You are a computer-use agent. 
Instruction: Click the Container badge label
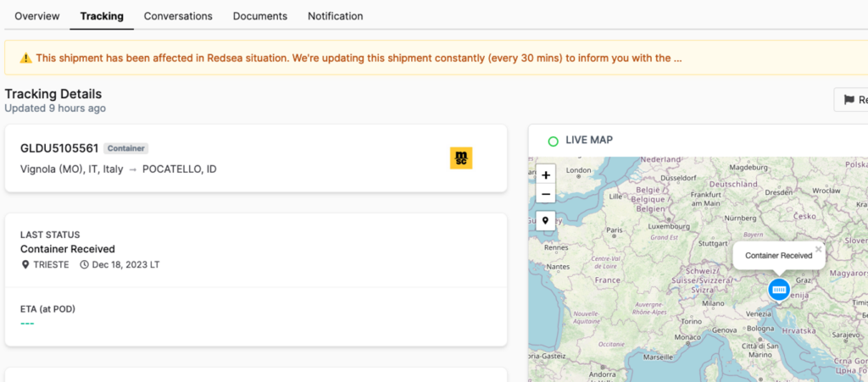[126, 148]
